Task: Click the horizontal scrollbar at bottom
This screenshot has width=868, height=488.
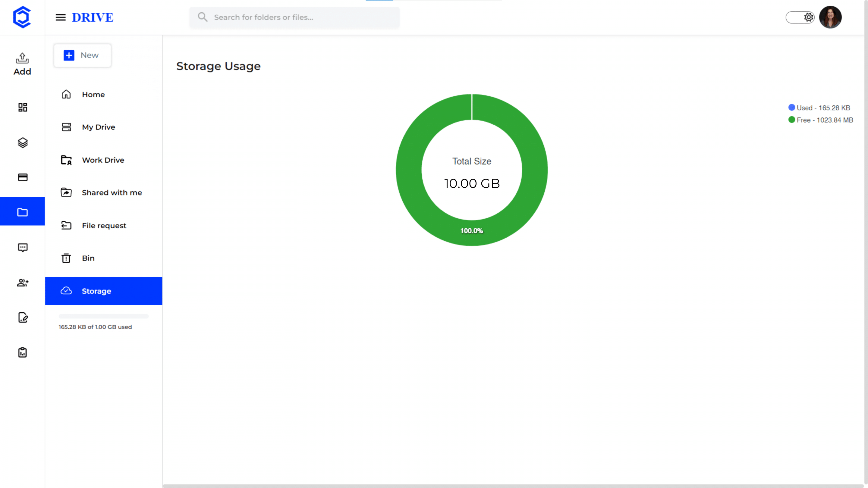Action: click(x=513, y=486)
